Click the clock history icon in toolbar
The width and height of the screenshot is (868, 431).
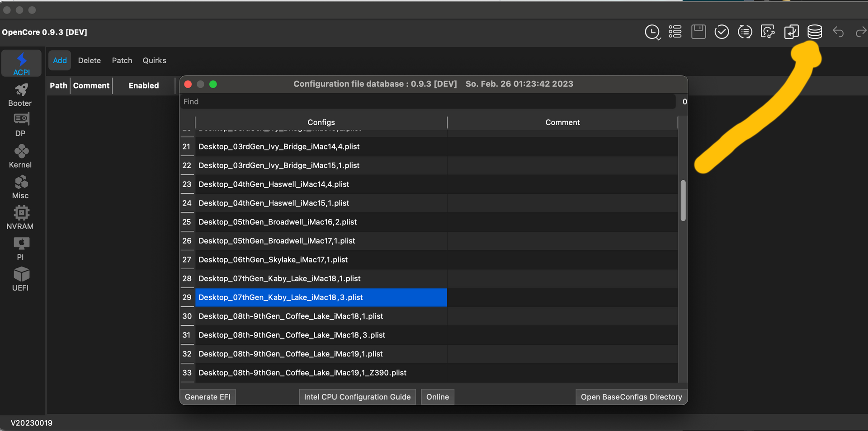point(652,32)
